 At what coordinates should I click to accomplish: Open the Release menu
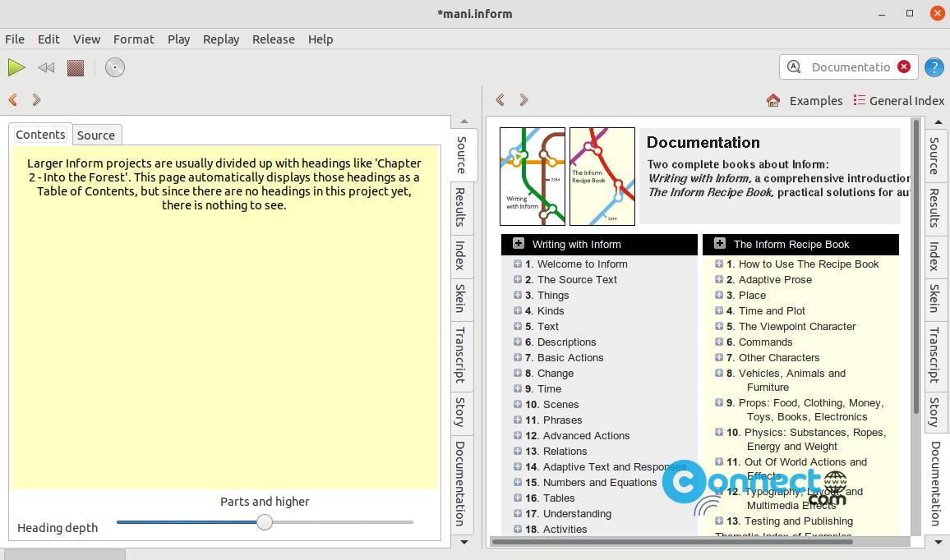coord(273,39)
